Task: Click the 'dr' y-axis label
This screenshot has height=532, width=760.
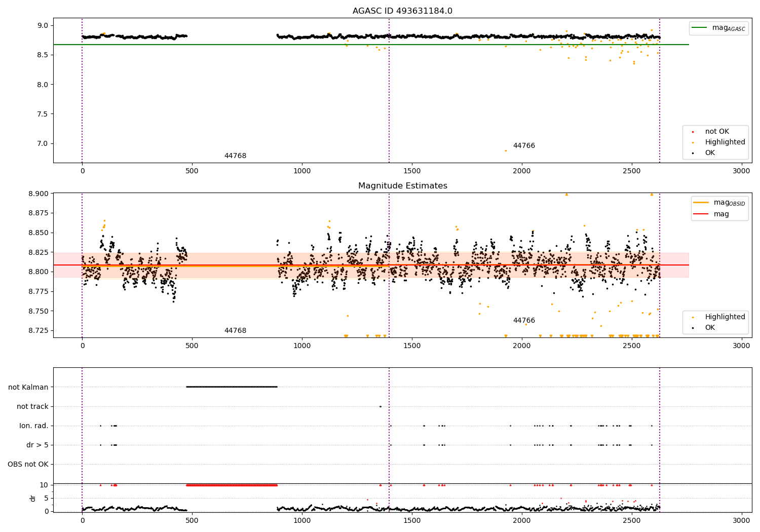Action: pos(33,498)
